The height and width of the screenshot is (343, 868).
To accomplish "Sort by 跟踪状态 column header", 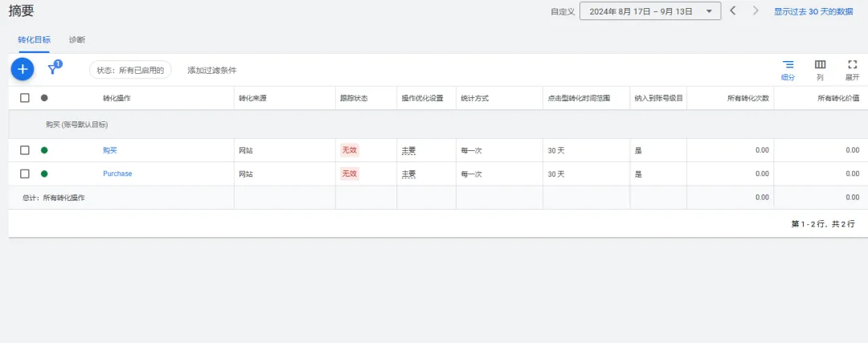I will (x=354, y=98).
